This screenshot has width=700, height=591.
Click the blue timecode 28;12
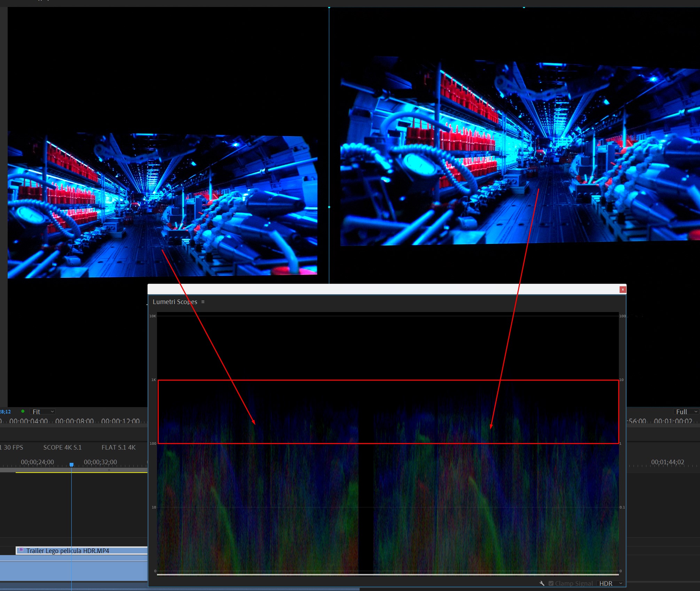tap(5, 412)
